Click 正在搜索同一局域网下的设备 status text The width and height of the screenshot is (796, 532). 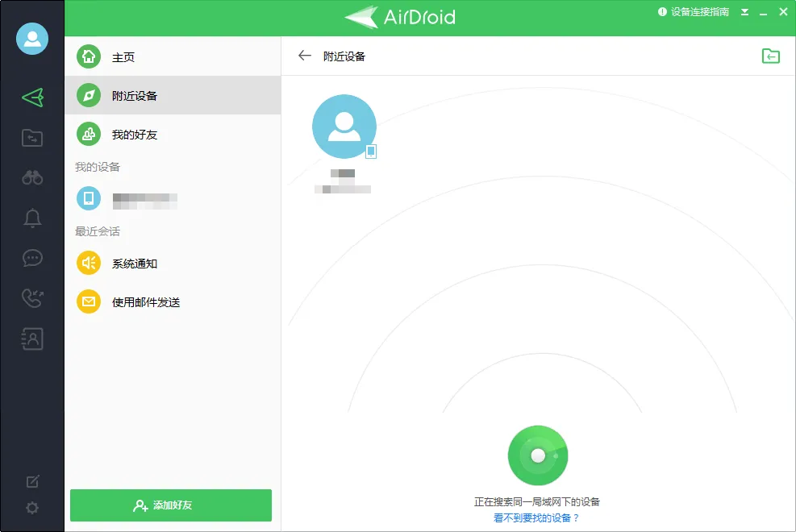(536, 501)
